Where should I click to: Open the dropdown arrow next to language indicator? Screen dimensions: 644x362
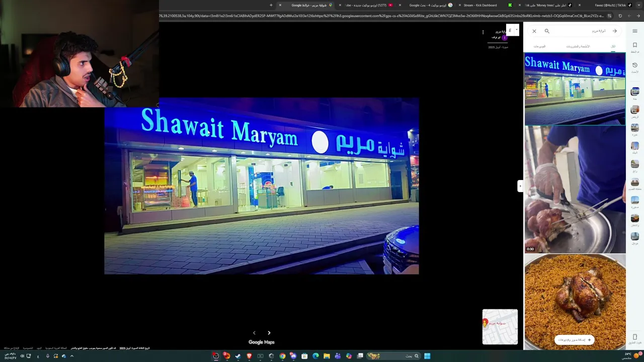tap(517, 30)
